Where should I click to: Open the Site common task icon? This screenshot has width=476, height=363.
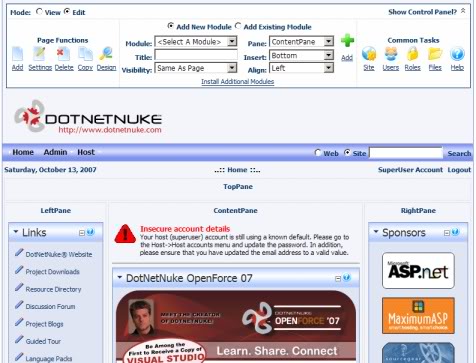point(369,54)
